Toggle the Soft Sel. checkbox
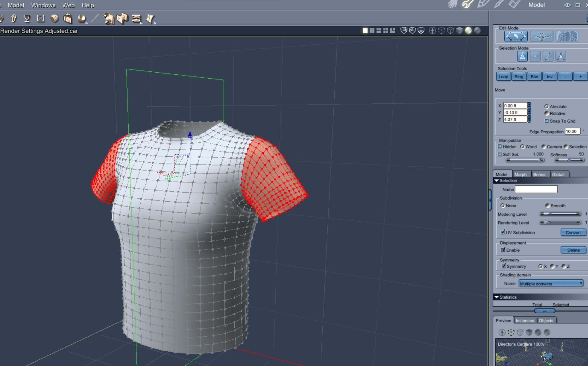Viewport: 588px width, 366px height. [500, 154]
